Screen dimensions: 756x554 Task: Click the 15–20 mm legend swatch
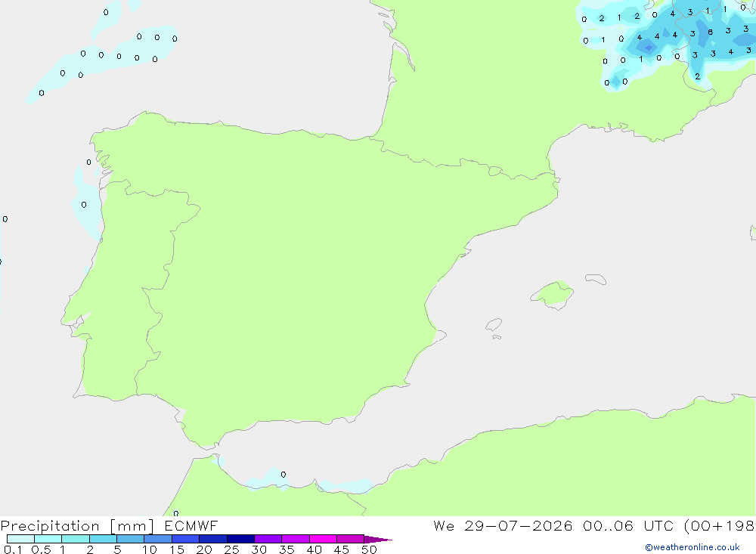[x=185, y=539]
